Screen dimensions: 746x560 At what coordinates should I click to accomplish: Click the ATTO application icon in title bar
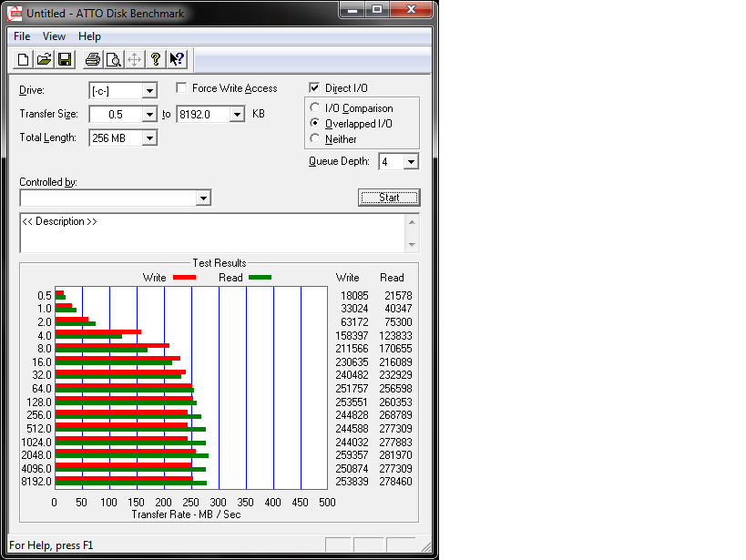click(x=15, y=14)
